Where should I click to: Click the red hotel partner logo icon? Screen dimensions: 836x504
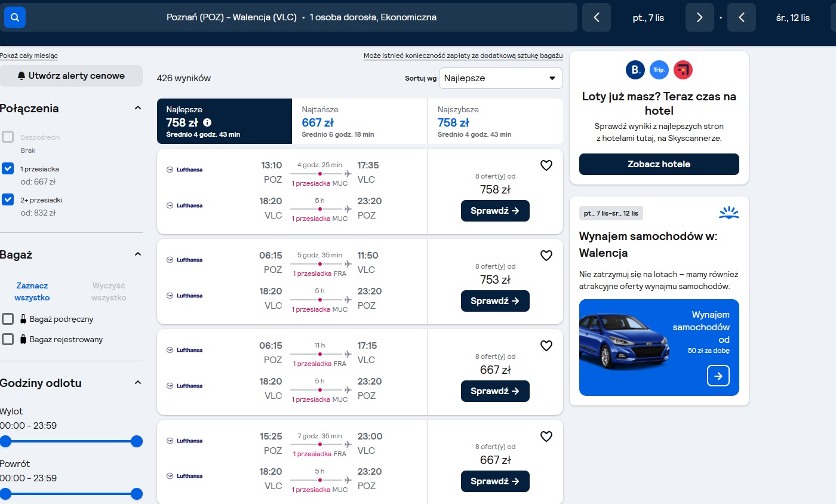tap(683, 70)
